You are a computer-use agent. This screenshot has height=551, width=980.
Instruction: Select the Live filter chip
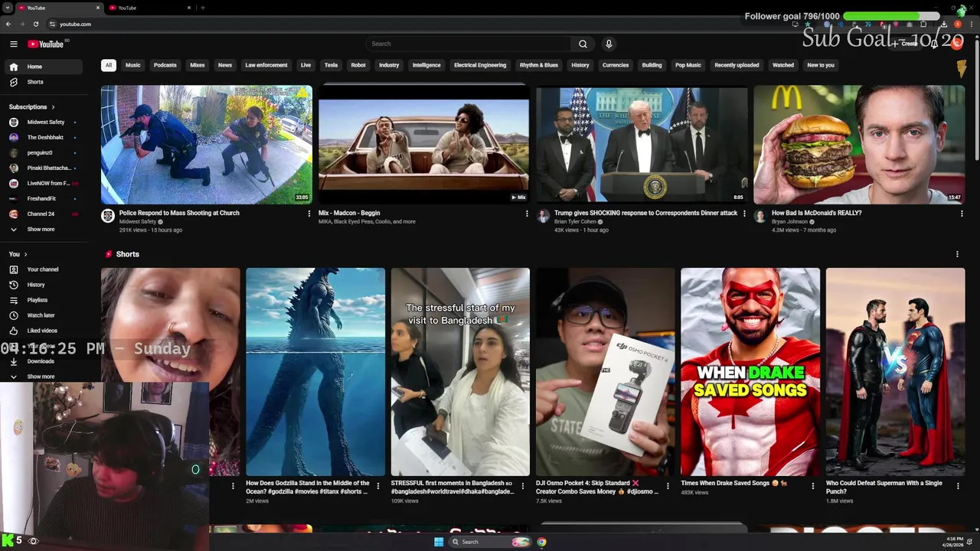click(x=305, y=65)
